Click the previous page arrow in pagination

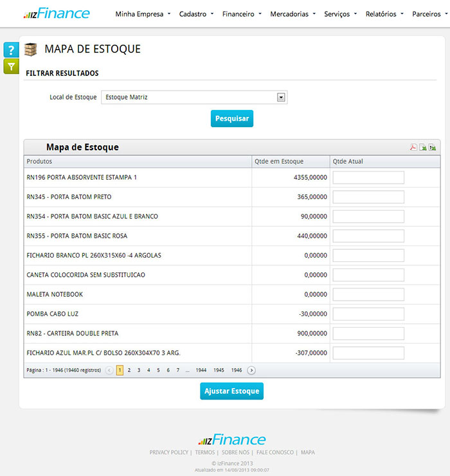(x=109, y=370)
